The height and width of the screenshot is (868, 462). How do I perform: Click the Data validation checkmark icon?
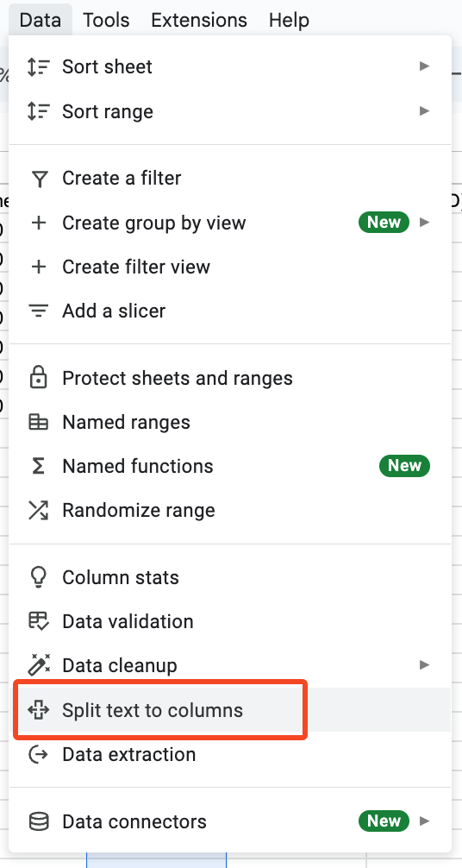(x=39, y=621)
